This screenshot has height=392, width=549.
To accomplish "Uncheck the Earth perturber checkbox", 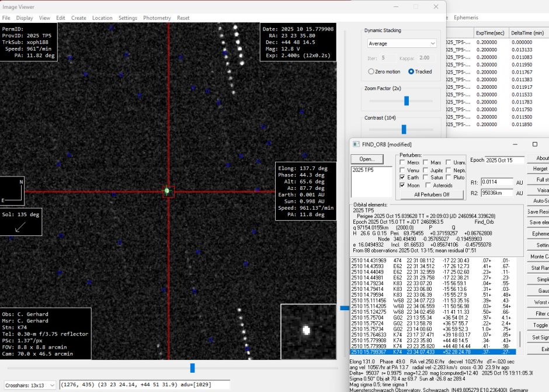I will pyautogui.click(x=402, y=177).
